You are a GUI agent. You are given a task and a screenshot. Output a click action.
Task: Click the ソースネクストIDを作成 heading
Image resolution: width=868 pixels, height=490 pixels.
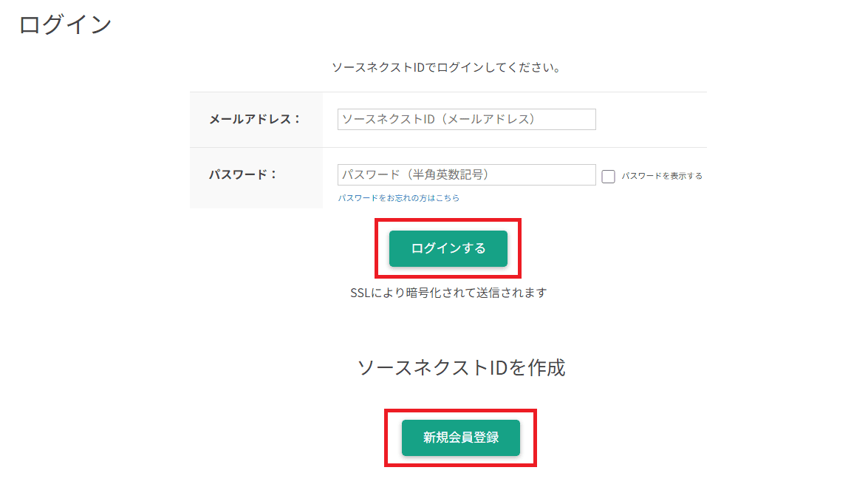coord(461,367)
